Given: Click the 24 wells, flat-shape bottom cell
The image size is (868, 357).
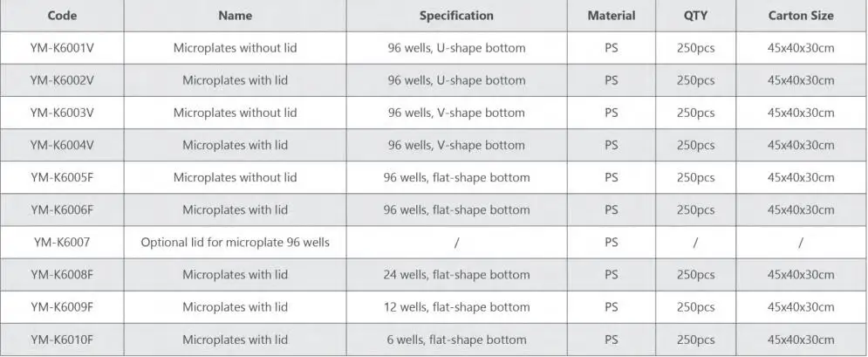Looking at the screenshot, I should pyautogui.click(x=456, y=275).
